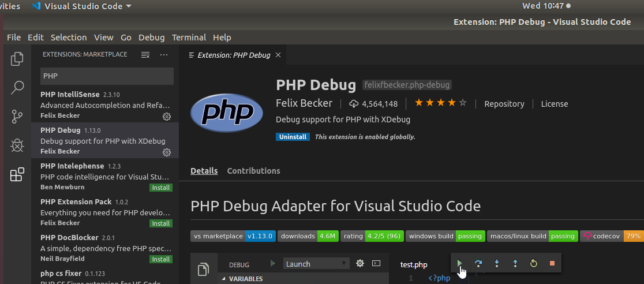Viewport: 644px width, 284px height.
Task: Click the extensions search field
Action: (x=107, y=76)
